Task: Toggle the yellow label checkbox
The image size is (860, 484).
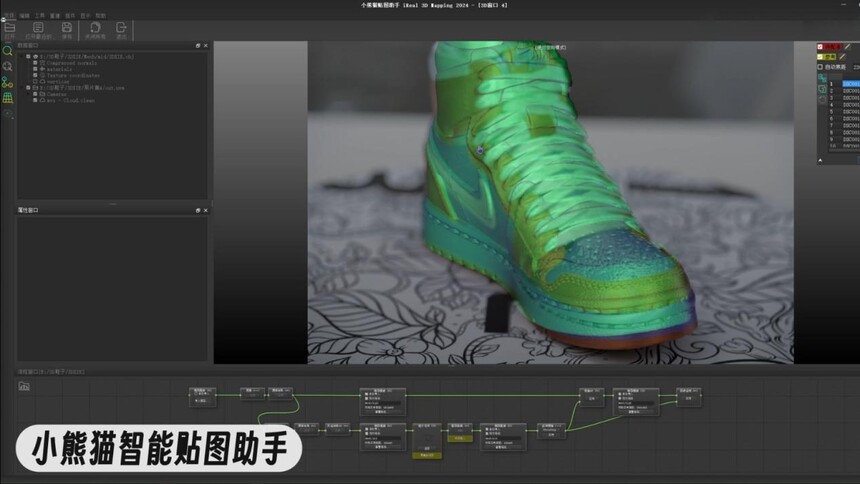Action: click(820, 57)
